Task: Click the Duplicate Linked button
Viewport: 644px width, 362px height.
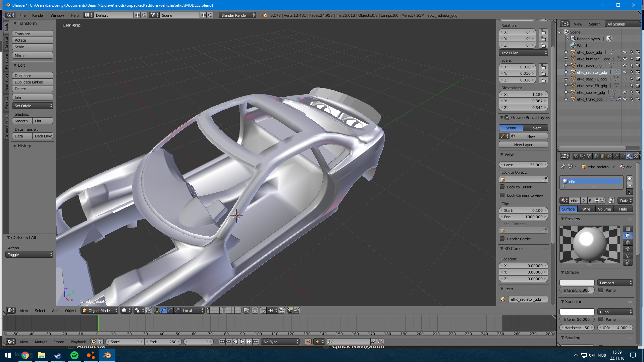Action: [33, 82]
